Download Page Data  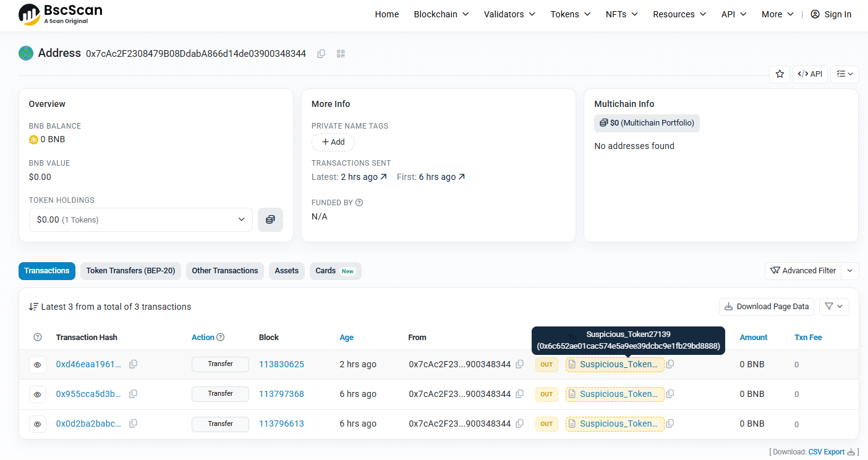(767, 307)
